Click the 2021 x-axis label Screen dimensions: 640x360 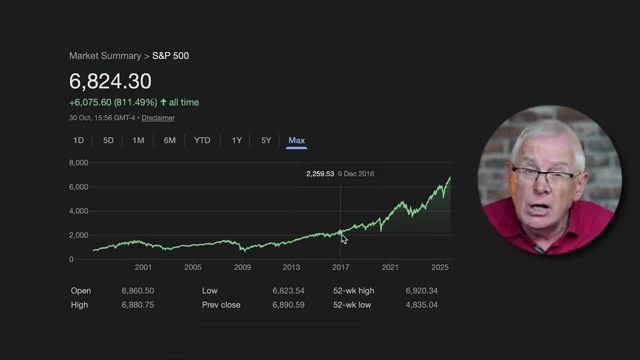point(390,267)
